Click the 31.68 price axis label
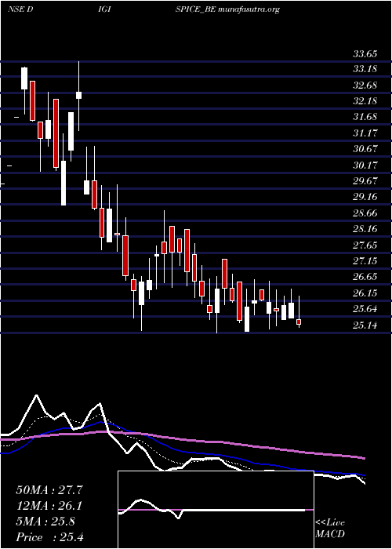Screen dimensions: 392x549 [x=365, y=117]
